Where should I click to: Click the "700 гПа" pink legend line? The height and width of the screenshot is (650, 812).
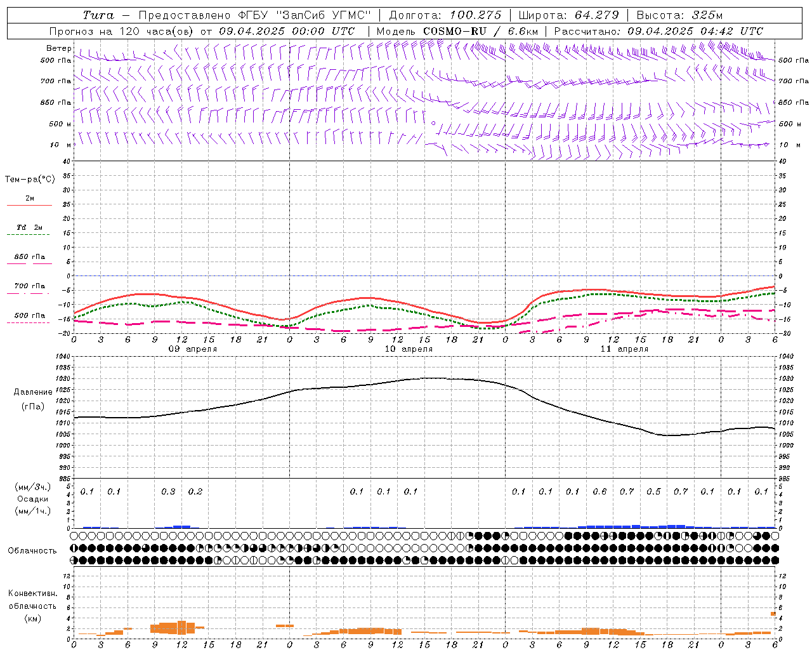pyautogui.click(x=29, y=293)
